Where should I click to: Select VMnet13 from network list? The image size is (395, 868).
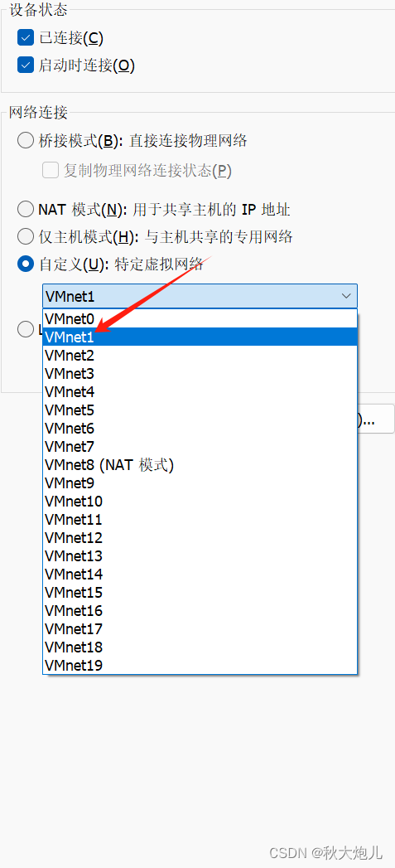[x=200, y=556]
